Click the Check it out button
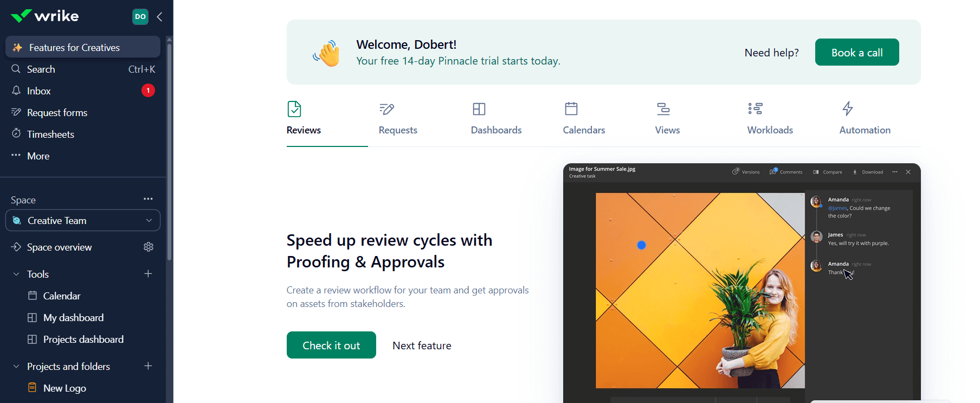 coord(331,345)
